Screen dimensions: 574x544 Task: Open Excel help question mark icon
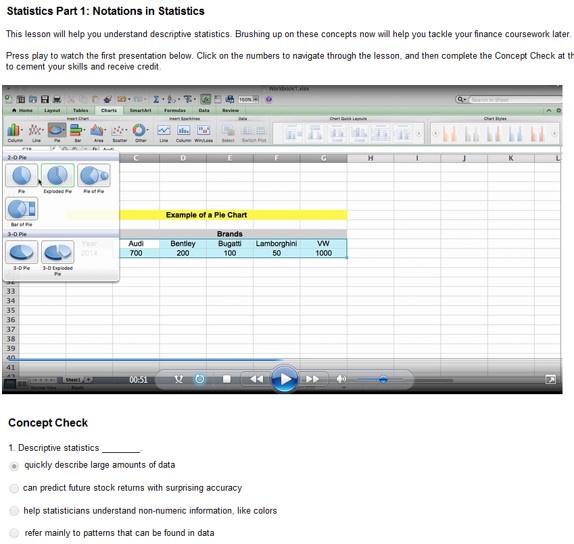(x=269, y=99)
